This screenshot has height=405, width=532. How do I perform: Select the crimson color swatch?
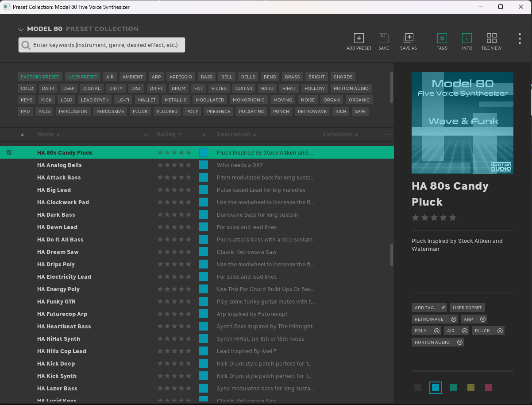click(489, 388)
